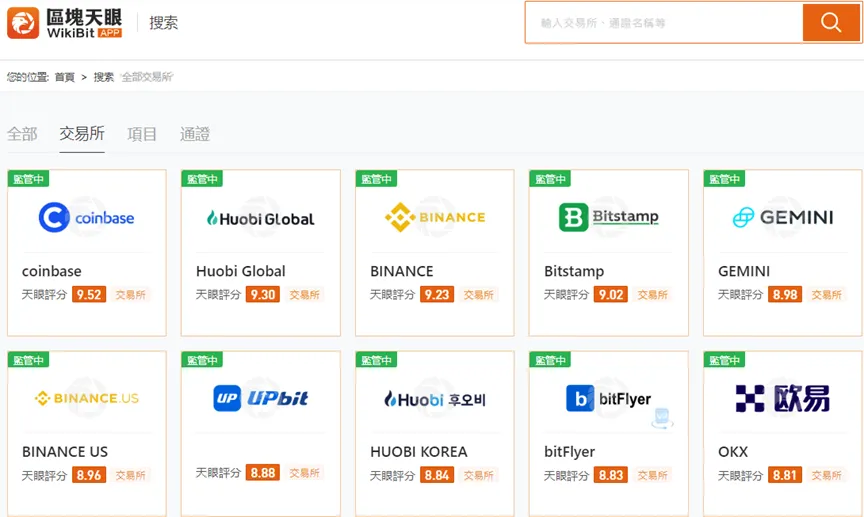Click the 8.81 score badge on OKX

point(785,475)
